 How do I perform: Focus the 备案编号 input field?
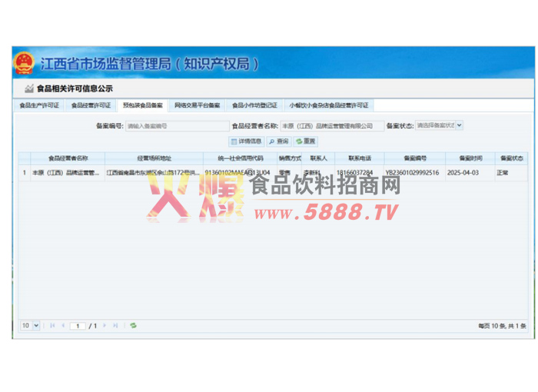(175, 125)
